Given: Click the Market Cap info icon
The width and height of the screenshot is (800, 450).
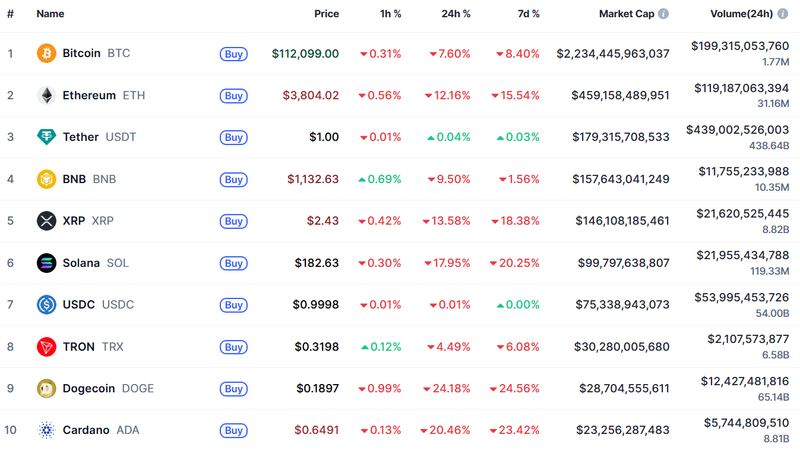Looking at the screenshot, I should 663,14.
